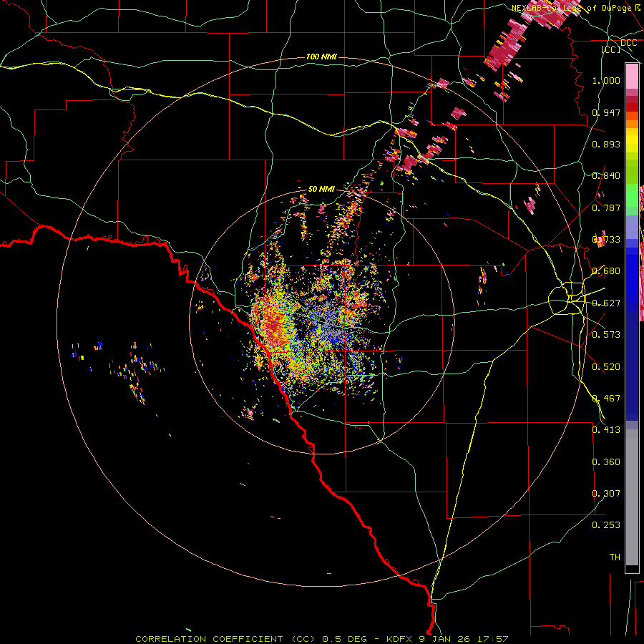This screenshot has height=644, width=644.
Task: Click the 0.360 scale value
Action: [606, 462]
